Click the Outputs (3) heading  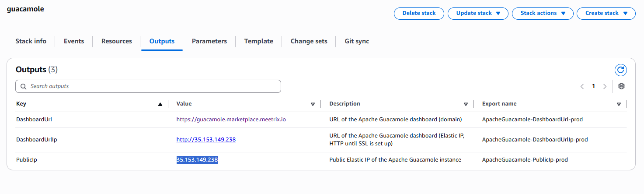tap(37, 70)
